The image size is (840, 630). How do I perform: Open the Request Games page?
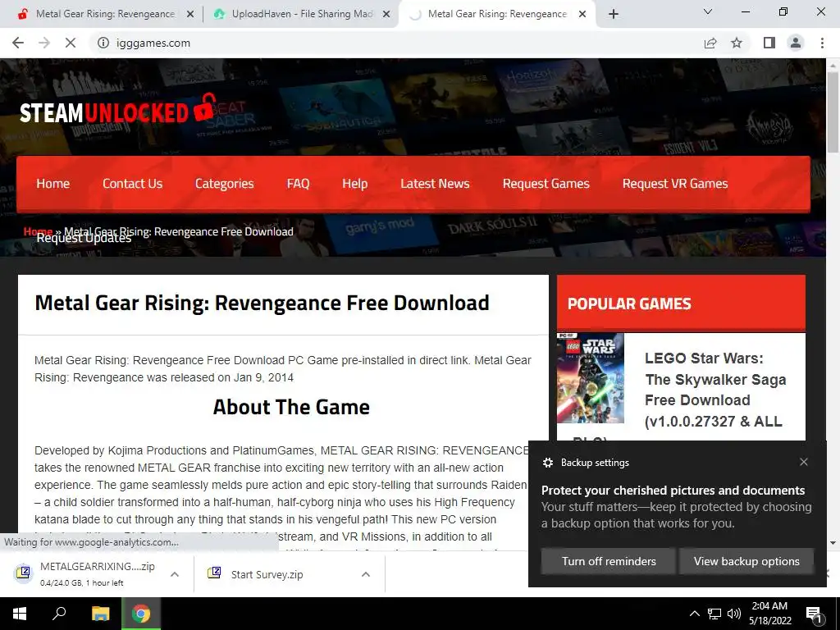tap(546, 184)
